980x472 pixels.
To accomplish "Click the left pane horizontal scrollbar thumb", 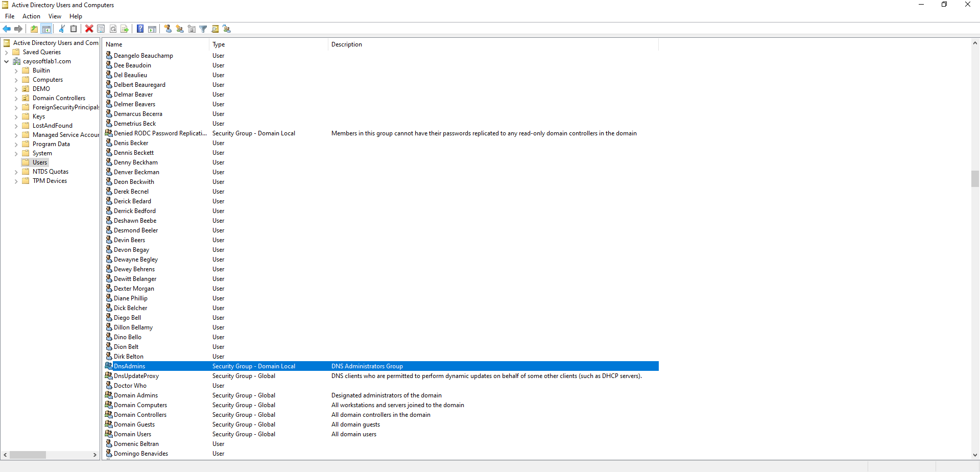I will click(x=28, y=455).
